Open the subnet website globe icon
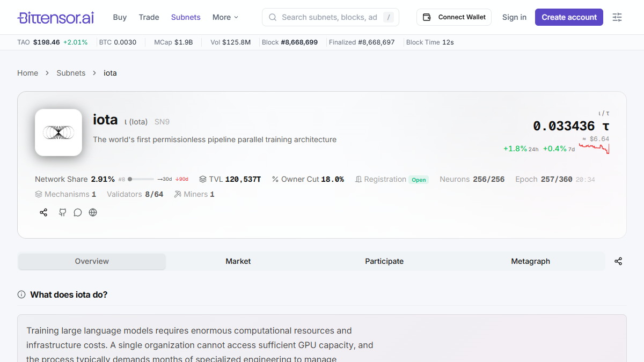This screenshot has height=362, width=644. (93, 212)
